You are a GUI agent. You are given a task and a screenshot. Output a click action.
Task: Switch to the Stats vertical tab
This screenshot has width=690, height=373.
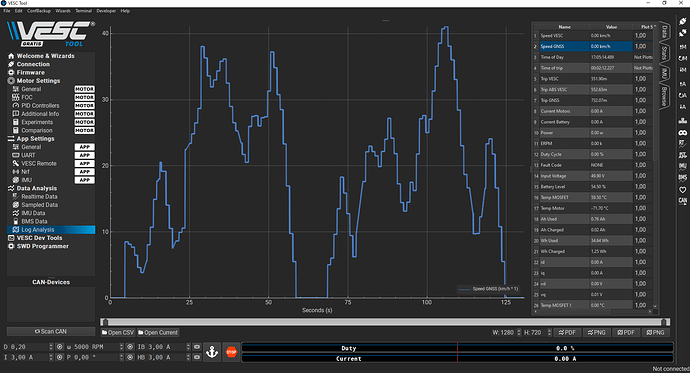pos(664,53)
